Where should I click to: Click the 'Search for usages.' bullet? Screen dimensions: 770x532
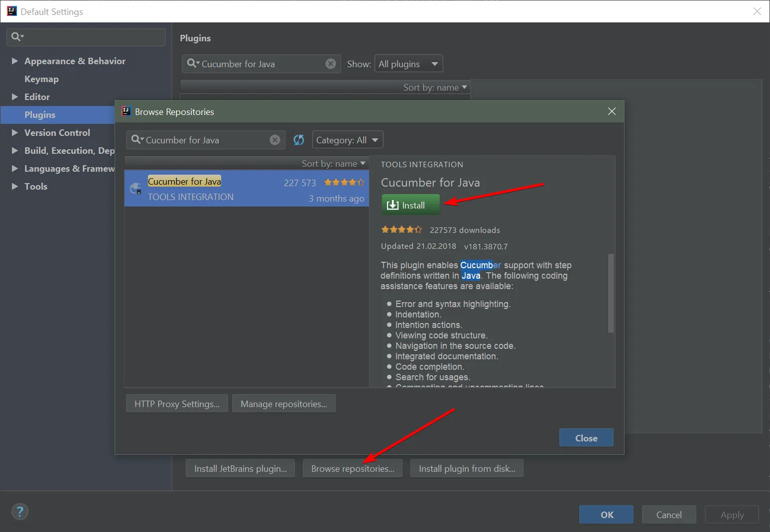pos(433,377)
